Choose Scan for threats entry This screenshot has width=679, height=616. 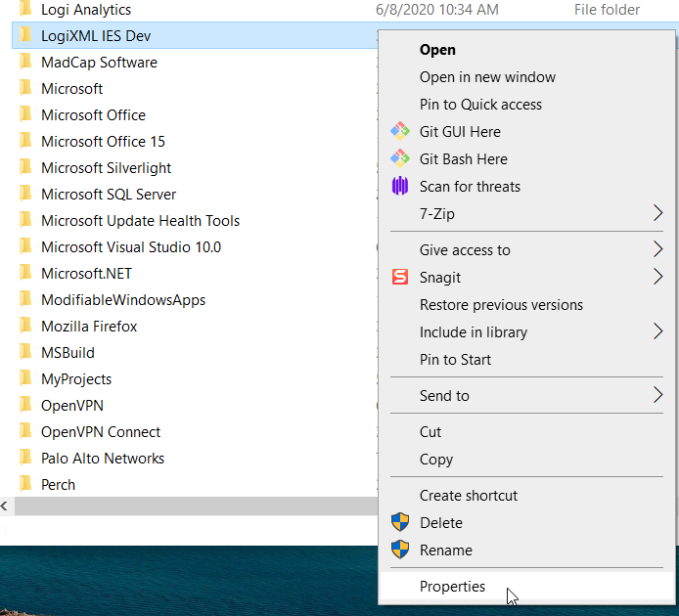pos(527,187)
